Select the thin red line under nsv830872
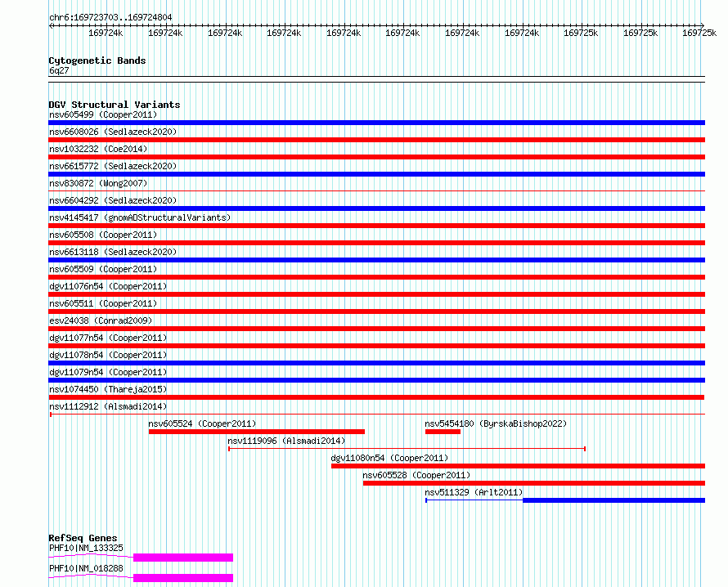 [376, 190]
